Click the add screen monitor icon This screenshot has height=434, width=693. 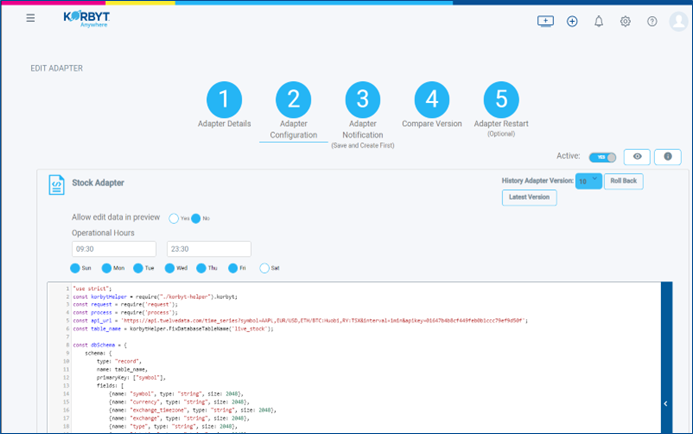pyautogui.click(x=545, y=21)
